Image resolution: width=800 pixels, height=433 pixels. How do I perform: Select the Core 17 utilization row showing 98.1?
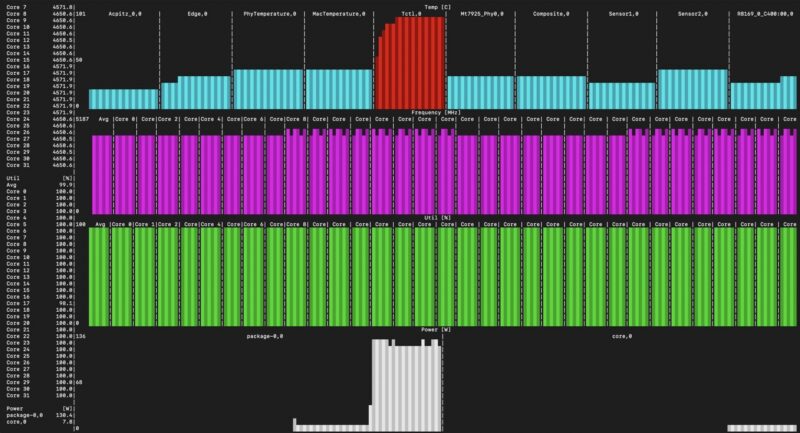coord(39,303)
